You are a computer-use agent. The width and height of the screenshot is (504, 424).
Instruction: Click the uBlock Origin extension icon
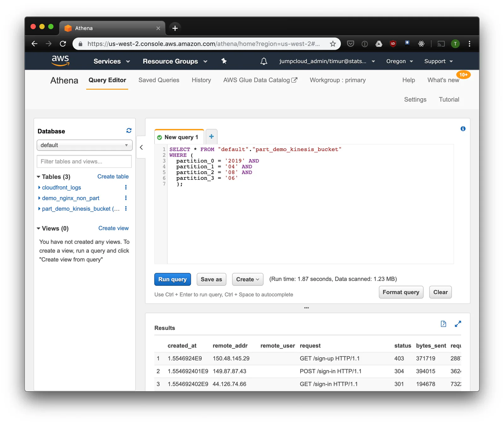tap(393, 44)
